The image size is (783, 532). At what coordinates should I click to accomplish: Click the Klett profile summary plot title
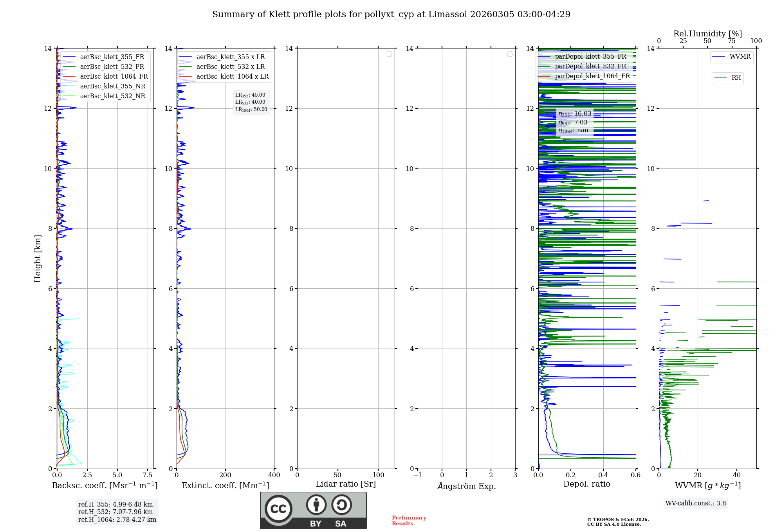tap(391, 14)
